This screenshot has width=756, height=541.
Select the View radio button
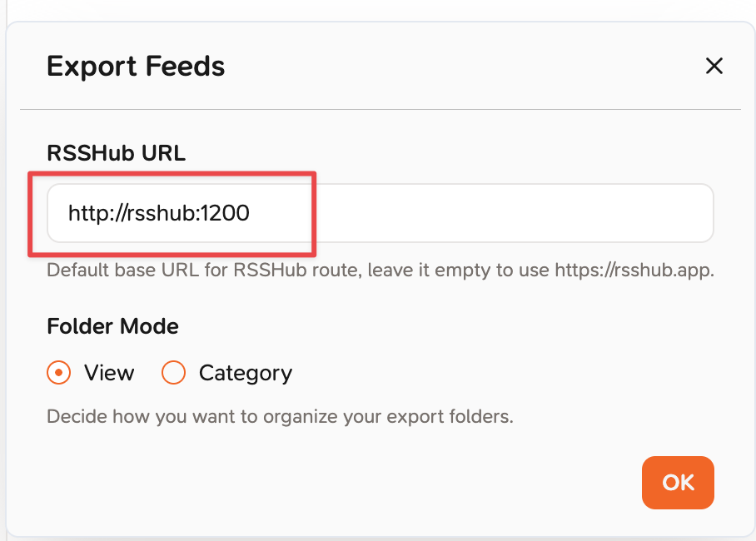coord(59,373)
